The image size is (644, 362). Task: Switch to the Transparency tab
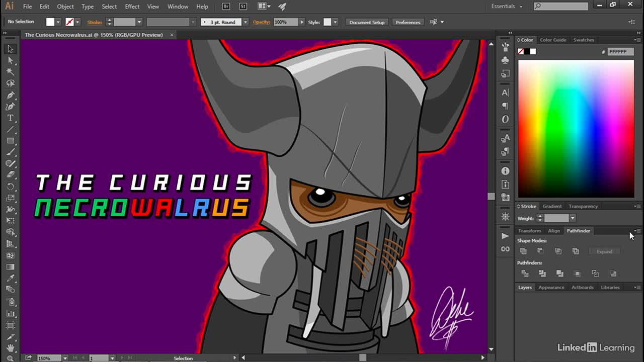tap(583, 206)
